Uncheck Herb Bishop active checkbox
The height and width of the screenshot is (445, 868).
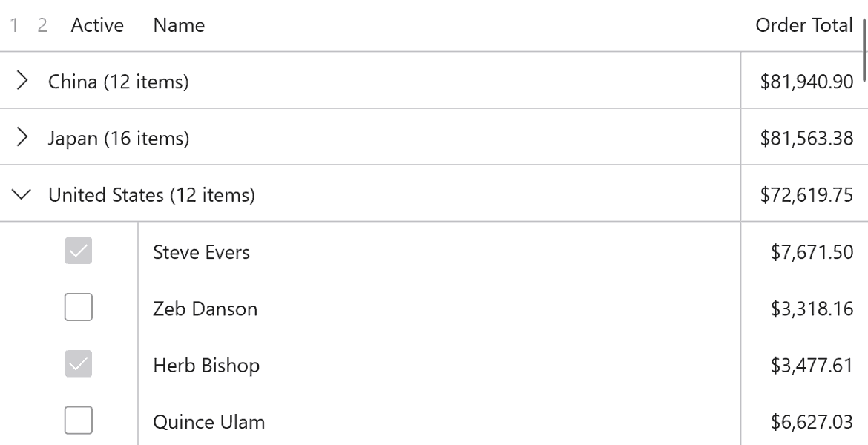click(79, 364)
